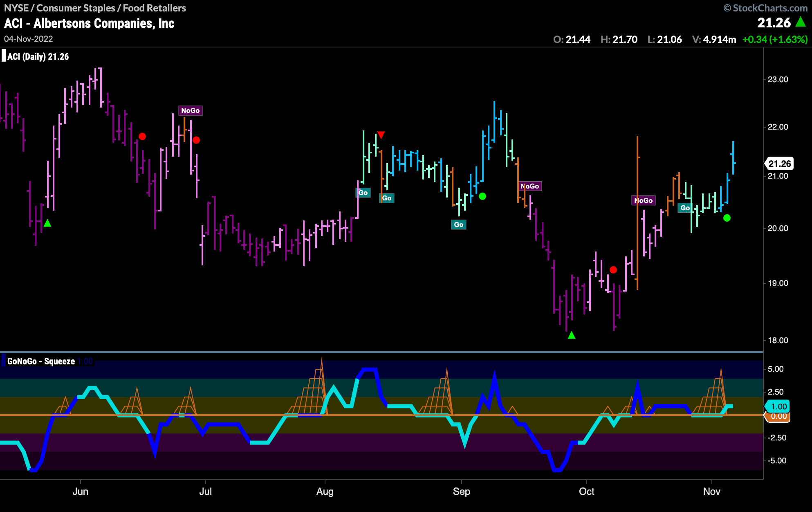Click the cyan 1.00 squeeze value tag
Image resolution: width=812 pixels, height=512 pixels.
pos(778,406)
